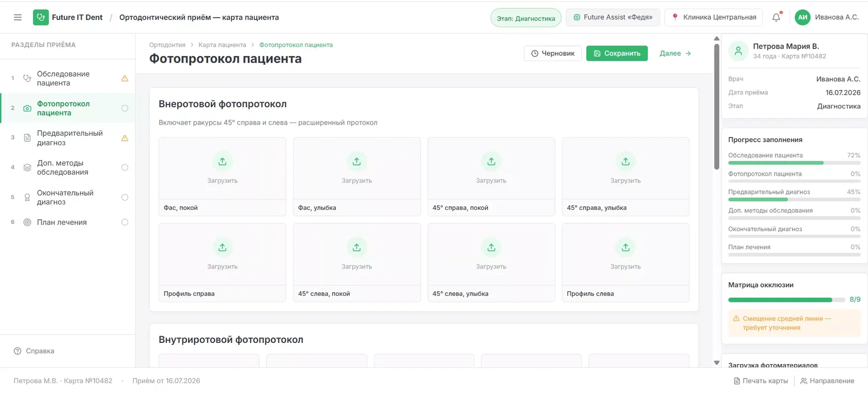Click Обследование пациента 72% progress bar
Image resolution: width=868 pixels, height=394 pixels.
[x=794, y=163]
